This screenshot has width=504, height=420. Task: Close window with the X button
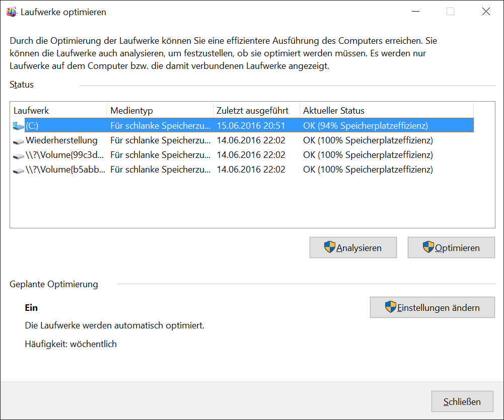[486, 12]
